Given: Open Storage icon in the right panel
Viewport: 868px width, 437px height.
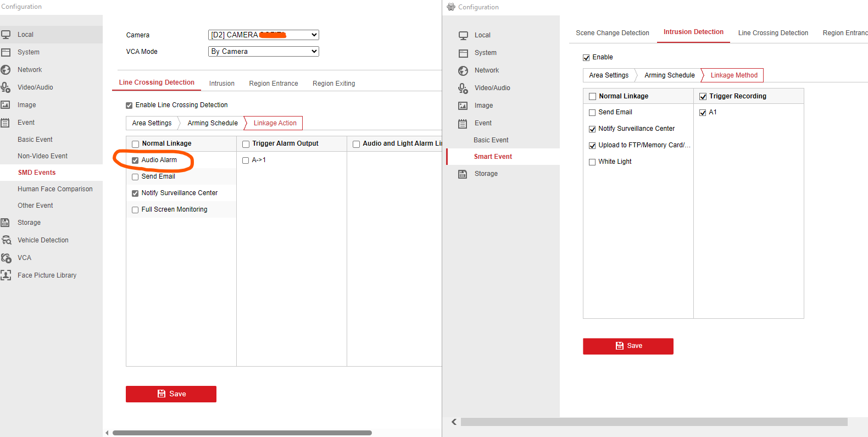Looking at the screenshot, I should point(463,174).
